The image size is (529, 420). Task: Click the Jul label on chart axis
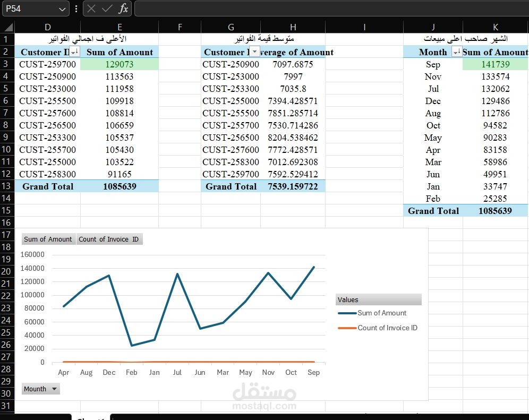(177, 372)
